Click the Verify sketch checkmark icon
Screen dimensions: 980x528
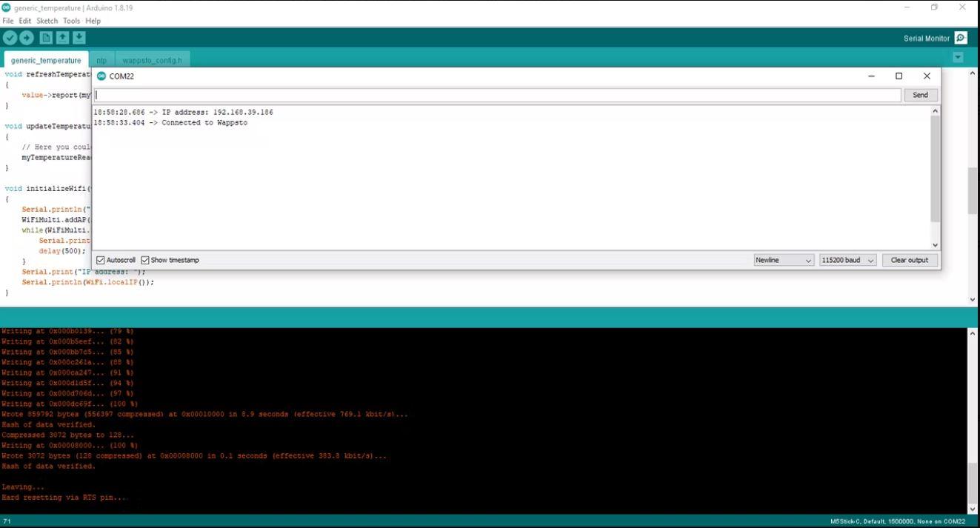point(10,38)
